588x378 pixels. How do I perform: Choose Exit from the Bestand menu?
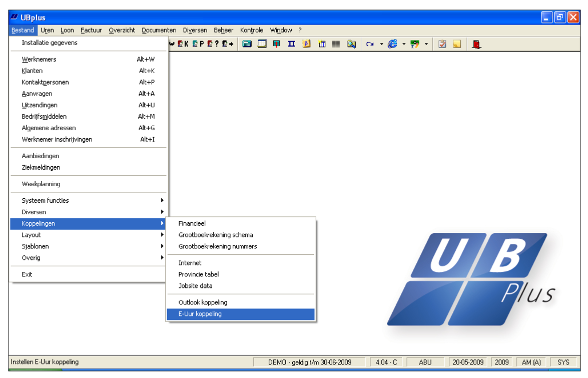click(88, 274)
